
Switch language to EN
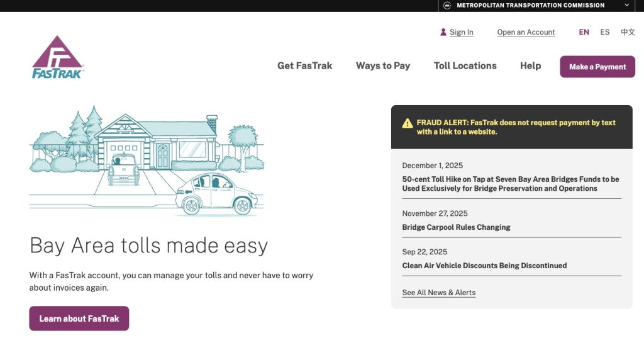(x=584, y=32)
